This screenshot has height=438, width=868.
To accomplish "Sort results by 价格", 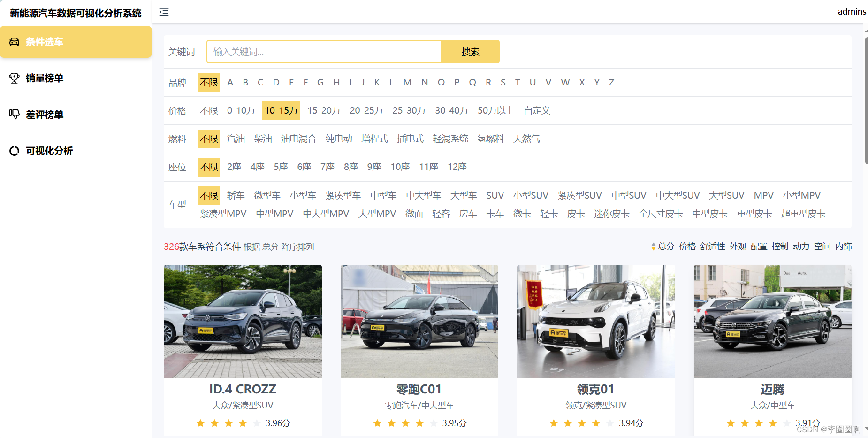I will (687, 246).
